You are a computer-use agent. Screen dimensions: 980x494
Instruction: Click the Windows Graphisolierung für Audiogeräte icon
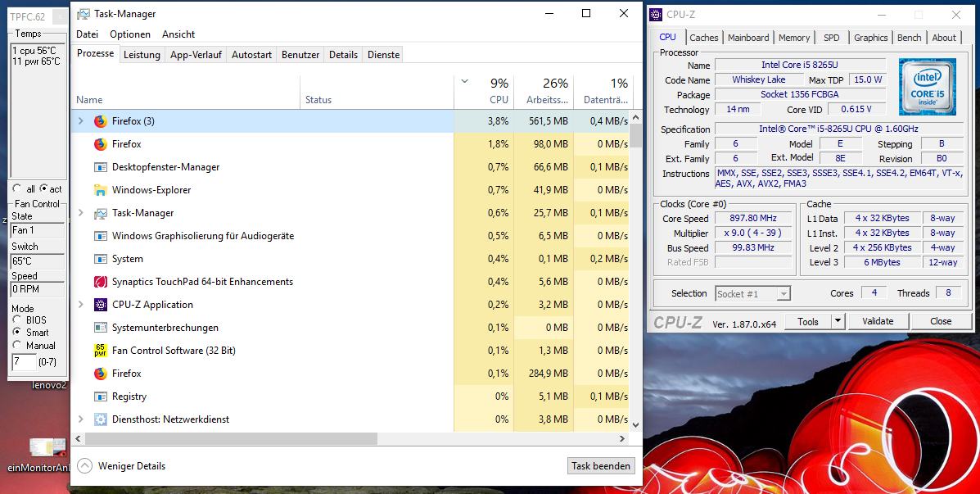click(x=101, y=237)
